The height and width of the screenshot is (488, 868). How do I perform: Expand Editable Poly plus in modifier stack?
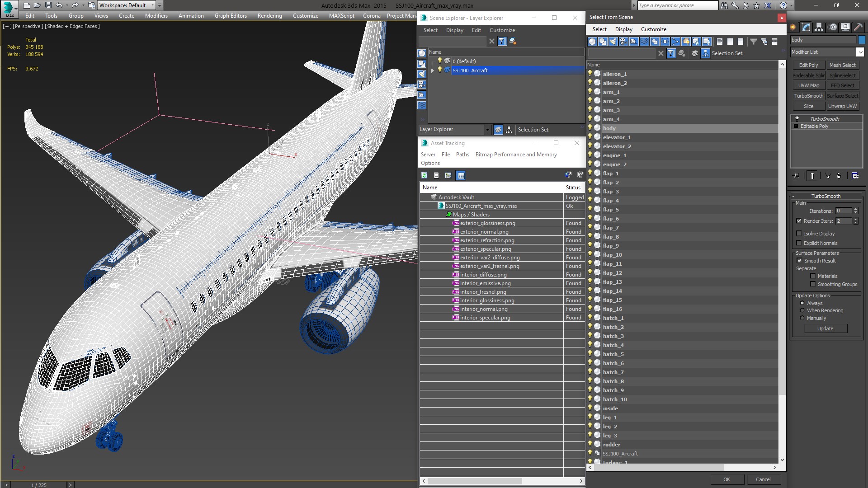[796, 126]
